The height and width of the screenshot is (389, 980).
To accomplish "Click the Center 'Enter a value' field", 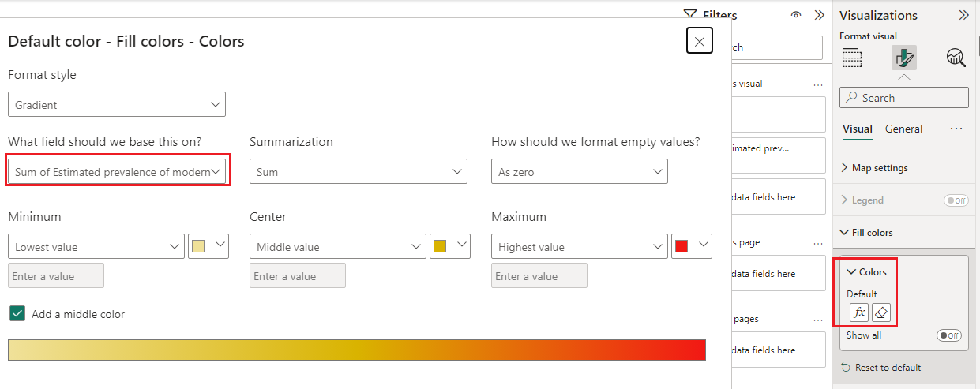I will [298, 275].
